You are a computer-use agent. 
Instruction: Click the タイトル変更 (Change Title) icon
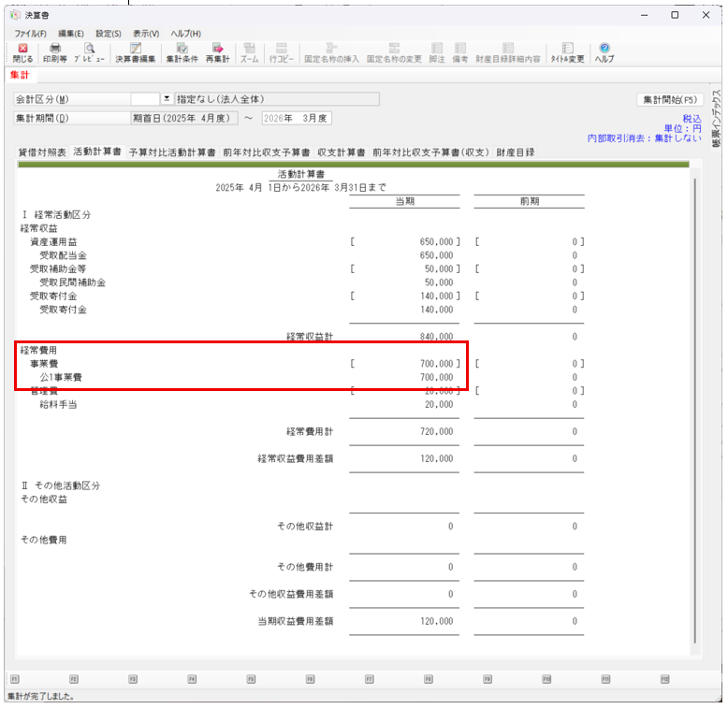coord(567,51)
